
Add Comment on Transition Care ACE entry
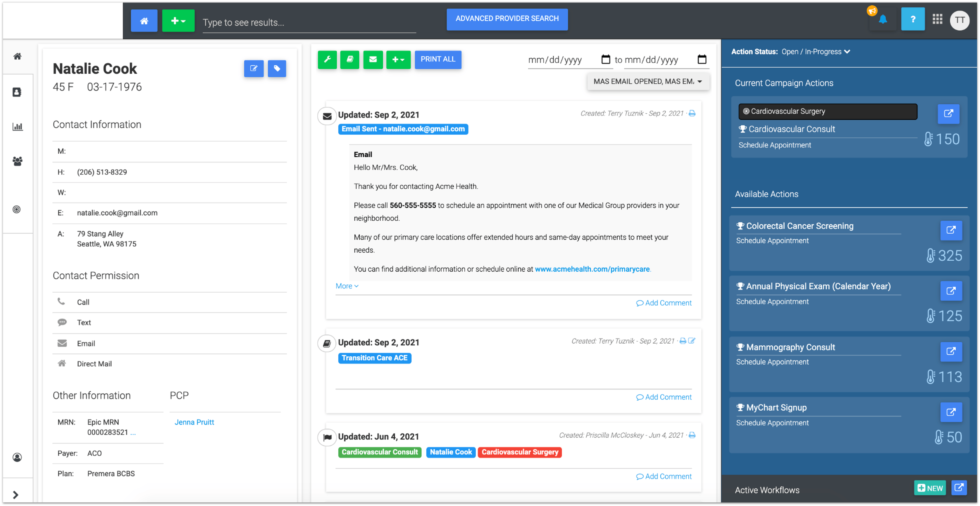664,397
